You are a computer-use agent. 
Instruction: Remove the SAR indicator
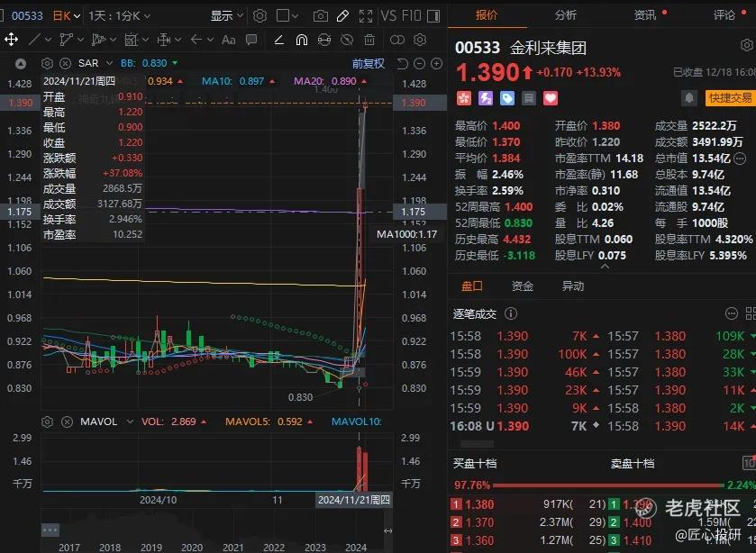coord(65,64)
